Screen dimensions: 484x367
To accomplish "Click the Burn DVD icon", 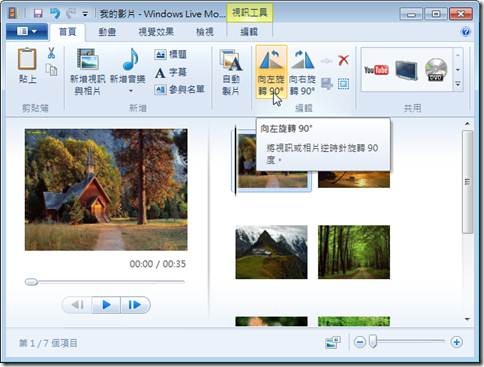I will tap(436, 69).
